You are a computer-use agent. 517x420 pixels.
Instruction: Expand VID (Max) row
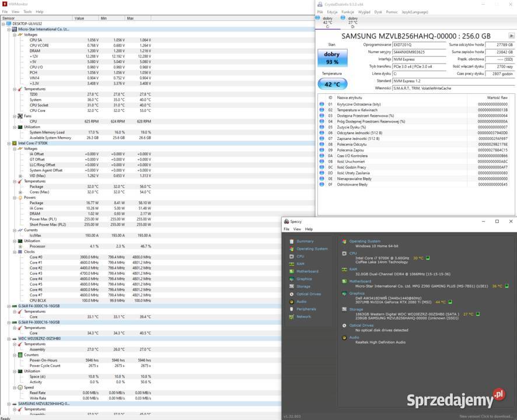coord(20,176)
